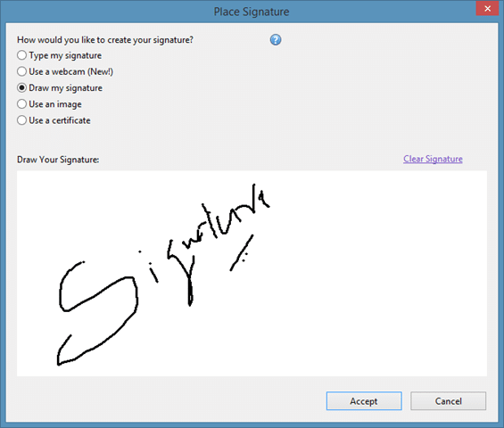Select Use a certificate radio button

[x=21, y=120]
